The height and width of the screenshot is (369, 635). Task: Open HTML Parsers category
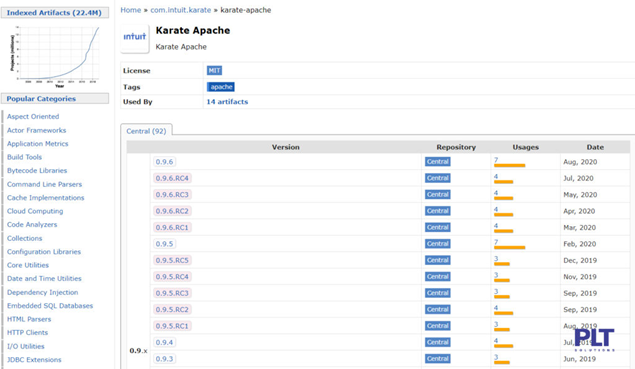click(x=29, y=319)
